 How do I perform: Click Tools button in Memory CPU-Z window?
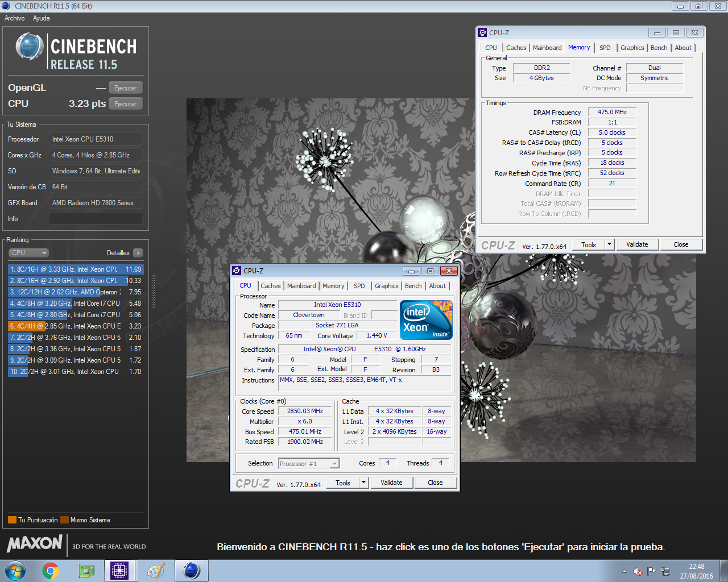tap(589, 244)
